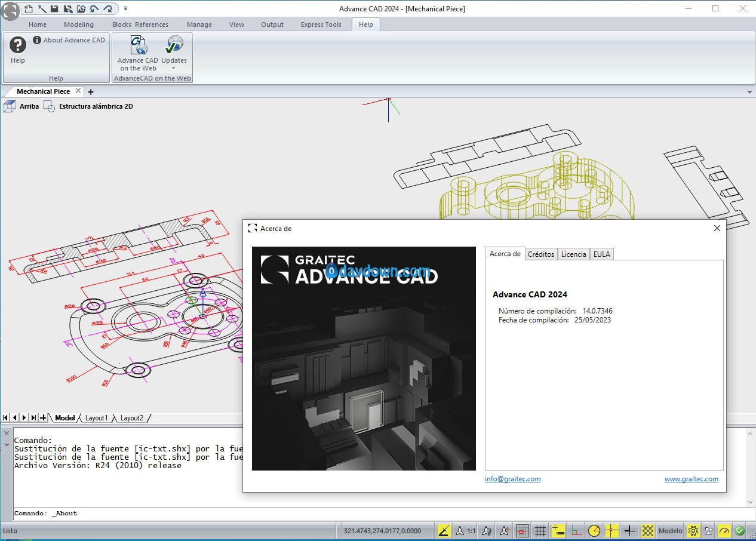
Task: Create a new drawing from quick access toolbar
Action: pos(28,8)
